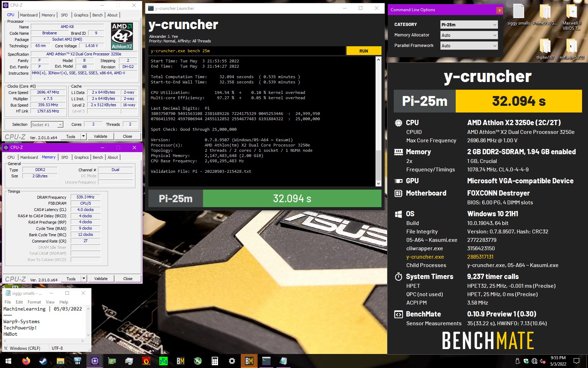Screen dimensions: 588x368
Task: Switch to SPD tab in top CPU-Z
Action: pos(64,15)
